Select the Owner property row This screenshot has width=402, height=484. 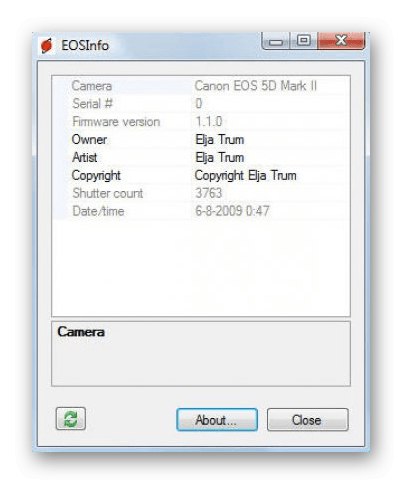click(x=201, y=140)
